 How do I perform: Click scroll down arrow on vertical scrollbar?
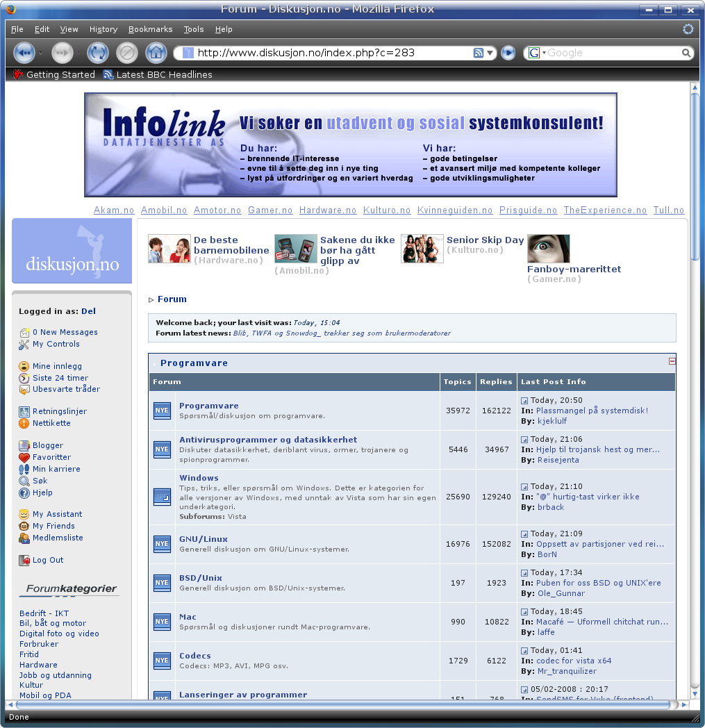coord(695,694)
